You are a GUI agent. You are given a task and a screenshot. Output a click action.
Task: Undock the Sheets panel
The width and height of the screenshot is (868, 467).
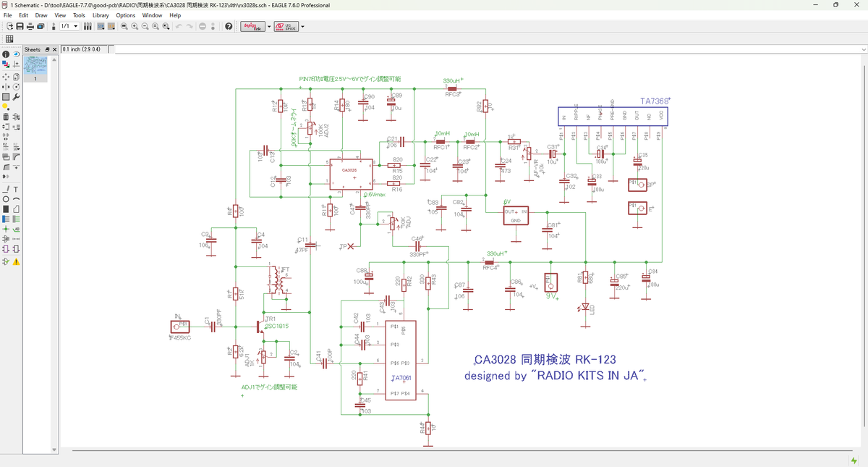coord(48,50)
